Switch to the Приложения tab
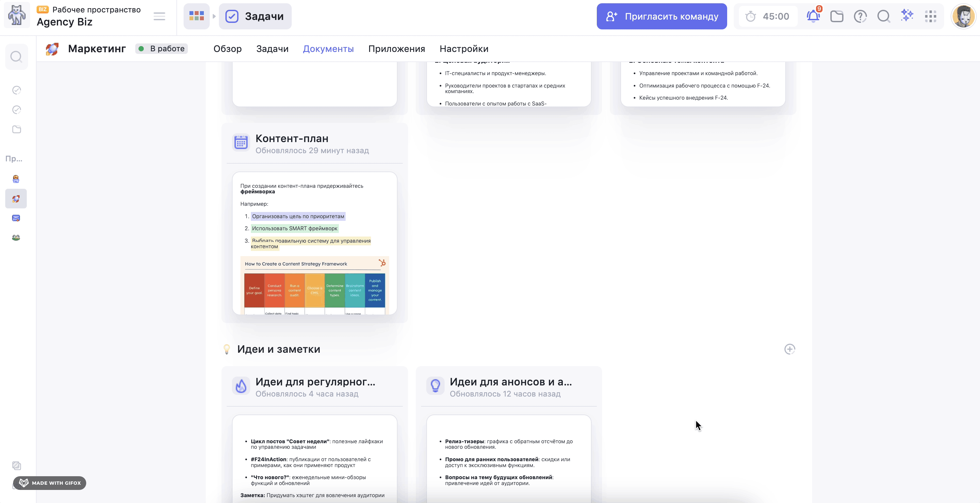980x503 pixels. pyautogui.click(x=397, y=49)
